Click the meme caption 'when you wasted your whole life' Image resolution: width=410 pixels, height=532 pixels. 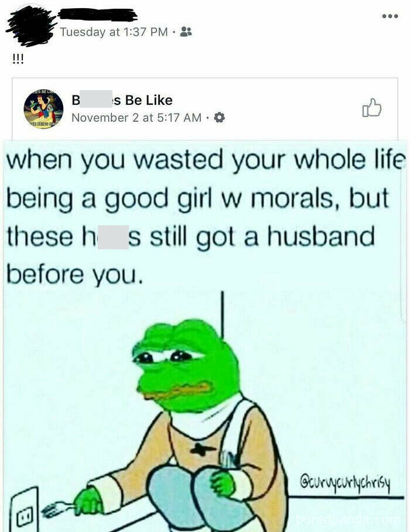click(x=206, y=160)
